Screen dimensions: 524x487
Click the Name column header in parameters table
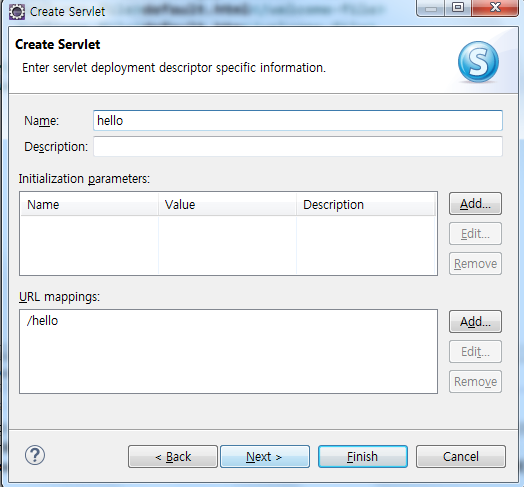tap(89, 205)
